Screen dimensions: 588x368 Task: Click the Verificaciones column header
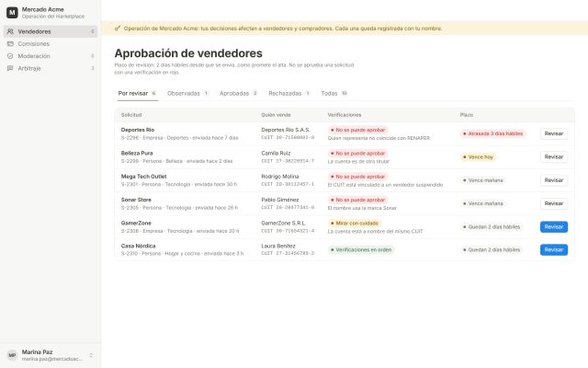coord(345,115)
